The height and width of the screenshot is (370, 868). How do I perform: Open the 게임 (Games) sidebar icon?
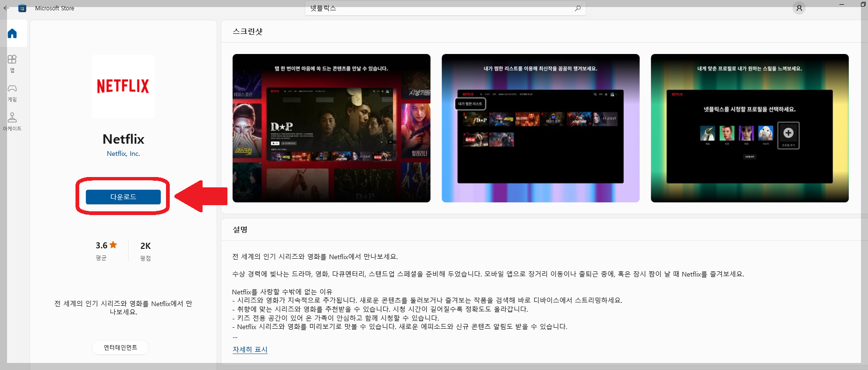(x=12, y=93)
